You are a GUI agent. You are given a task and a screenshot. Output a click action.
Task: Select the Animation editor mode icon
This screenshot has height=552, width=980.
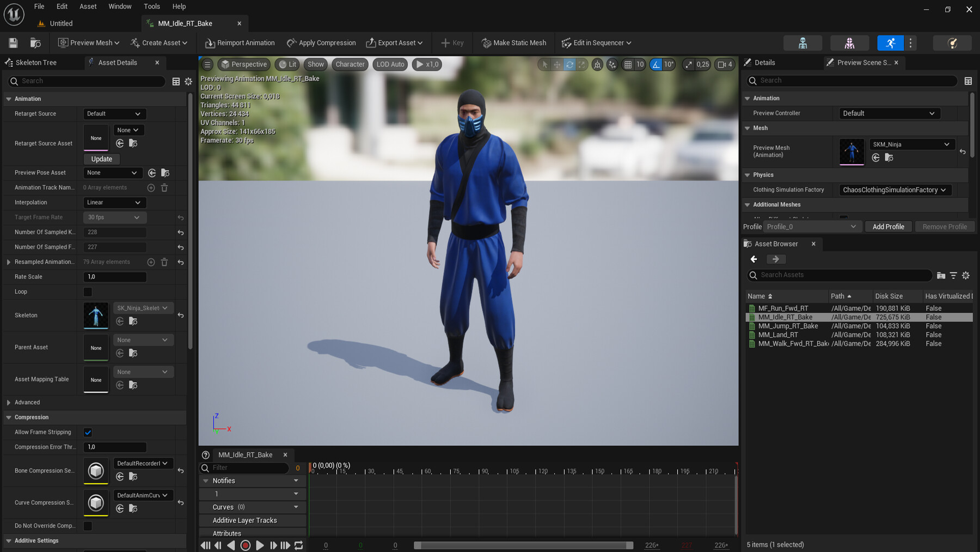click(x=890, y=43)
